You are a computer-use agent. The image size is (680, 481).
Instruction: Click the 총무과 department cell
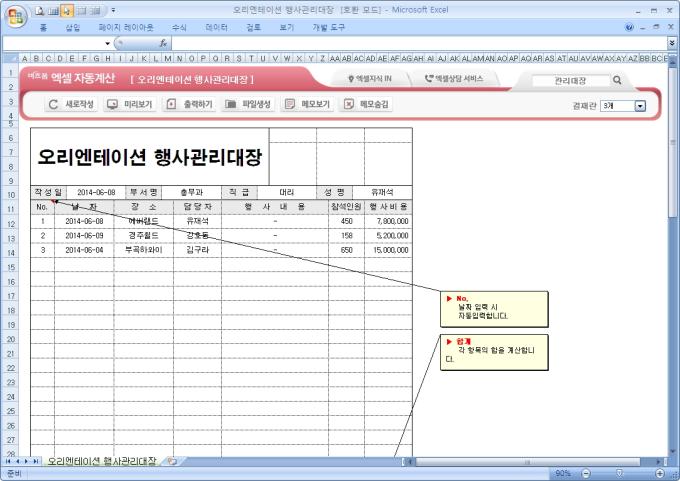click(191, 193)
